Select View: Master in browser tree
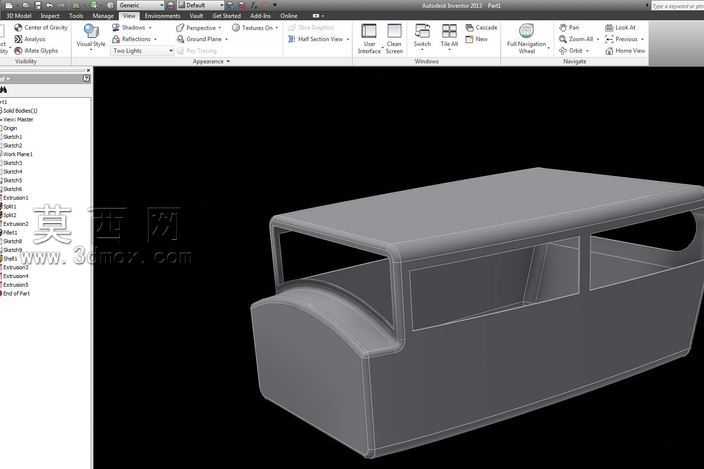Image resolution: width=704 pixels, height=469 pixels. pos(18,119)
